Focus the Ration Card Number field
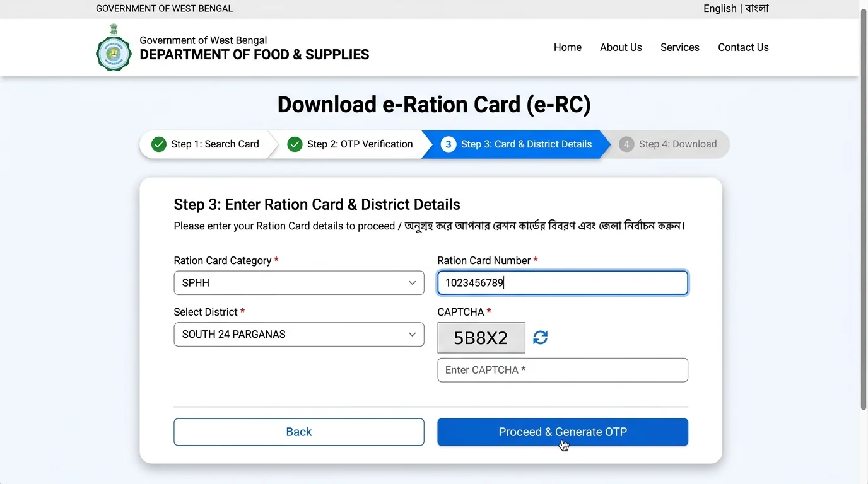Screen dimensions: 868x484 (x=563, y=283)
